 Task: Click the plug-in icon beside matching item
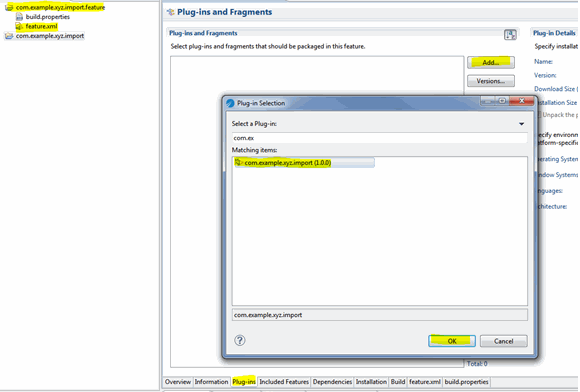click(239, 162)
